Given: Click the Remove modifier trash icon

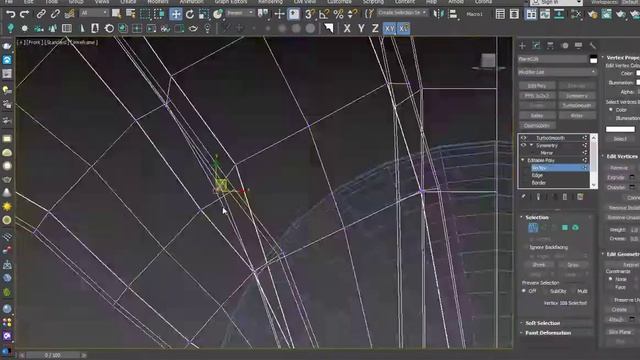Looking at the screenshot, I should [565, 197].
